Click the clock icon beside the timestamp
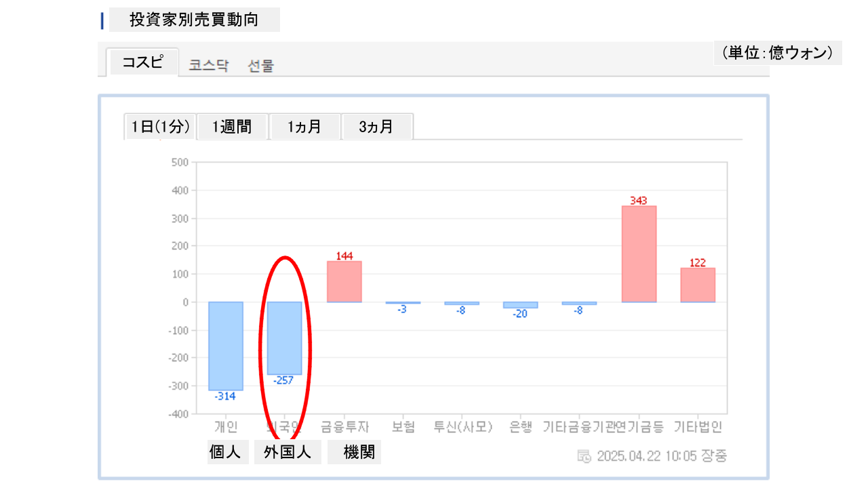 click(x=584, y=455)
